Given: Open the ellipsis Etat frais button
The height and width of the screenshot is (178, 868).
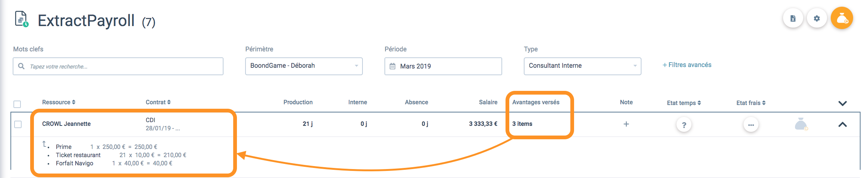Looking at the screenshot, I should (751, 125).
